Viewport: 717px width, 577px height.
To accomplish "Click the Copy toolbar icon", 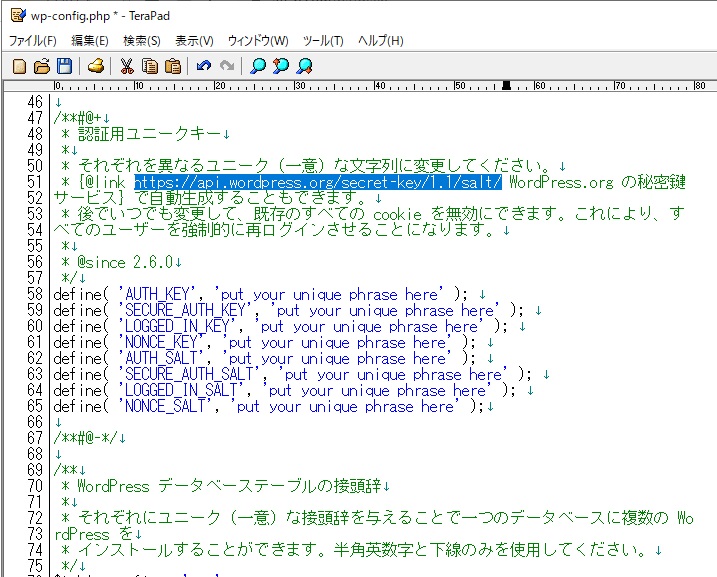I will pos(150,66).
